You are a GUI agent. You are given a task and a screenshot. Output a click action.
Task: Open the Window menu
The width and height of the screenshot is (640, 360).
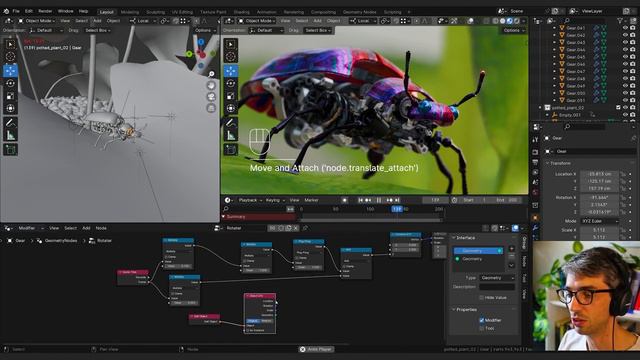[65, 11]
